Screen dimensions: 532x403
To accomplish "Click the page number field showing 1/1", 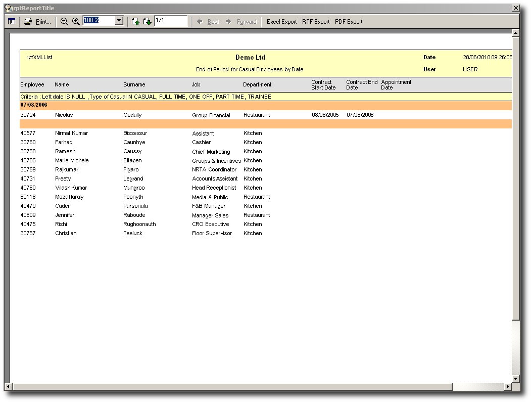I will point(170,21).
